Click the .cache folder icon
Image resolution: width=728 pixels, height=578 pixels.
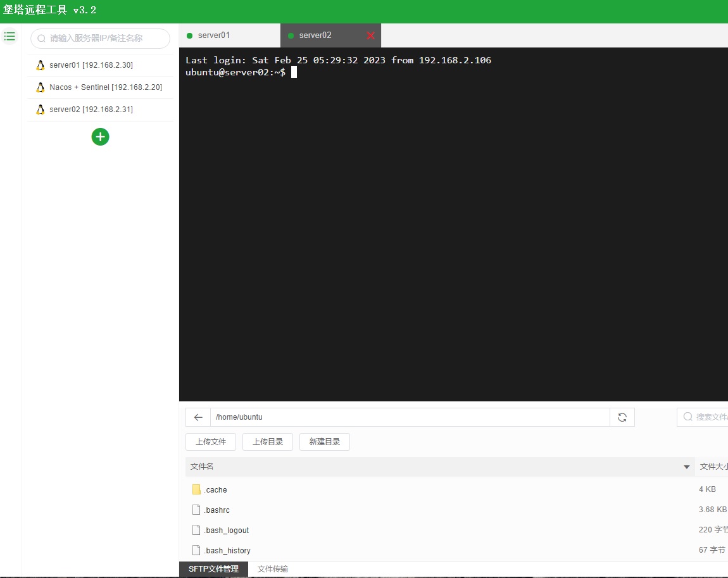click(x=196, y=489)
